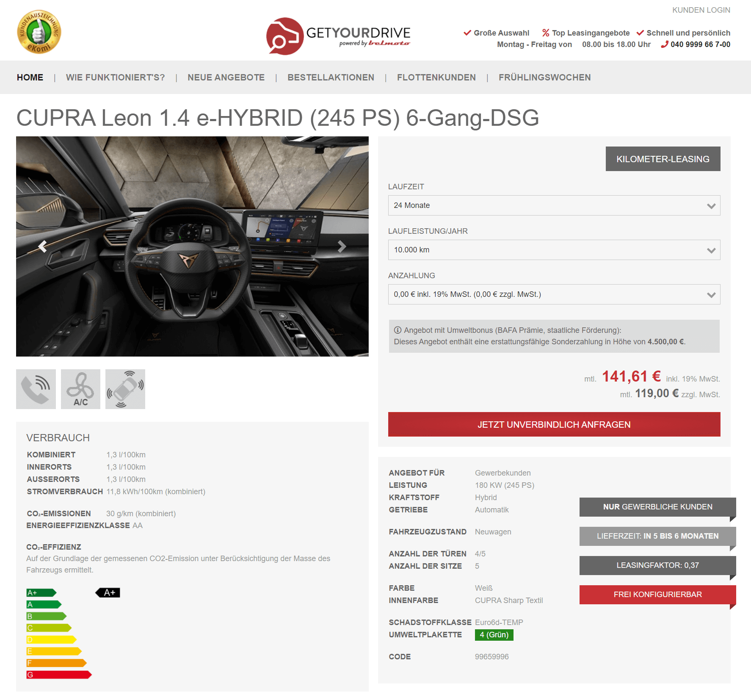Click the red G efficiency bar
This screenshot has height=700, width=751.
pyautogui.click(x=59, y=675)
